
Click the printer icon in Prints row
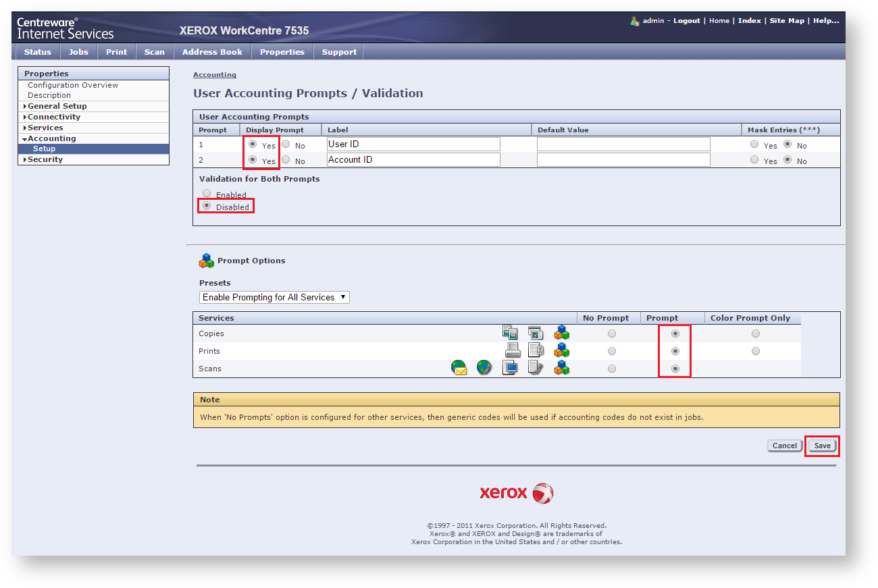click(513, 350)
